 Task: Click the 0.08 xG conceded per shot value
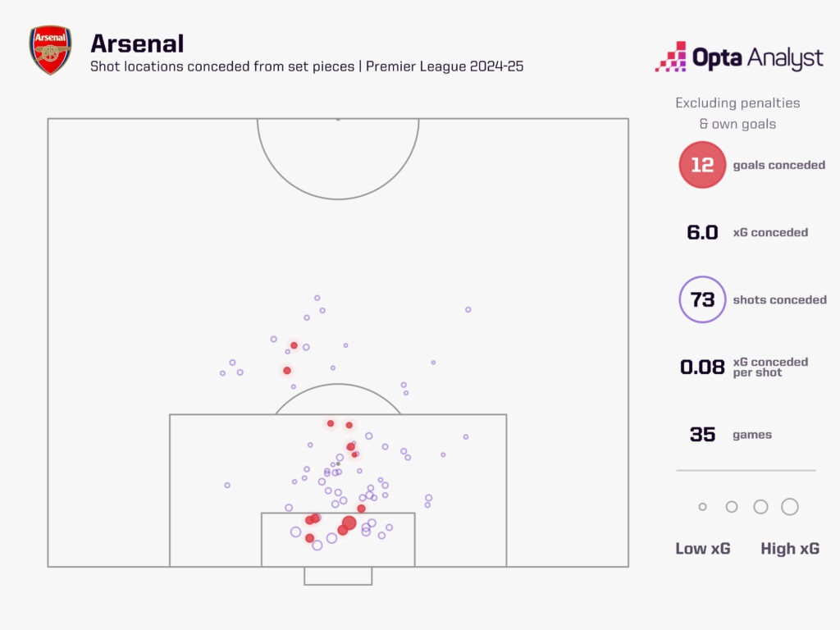[x=702, y=367]
